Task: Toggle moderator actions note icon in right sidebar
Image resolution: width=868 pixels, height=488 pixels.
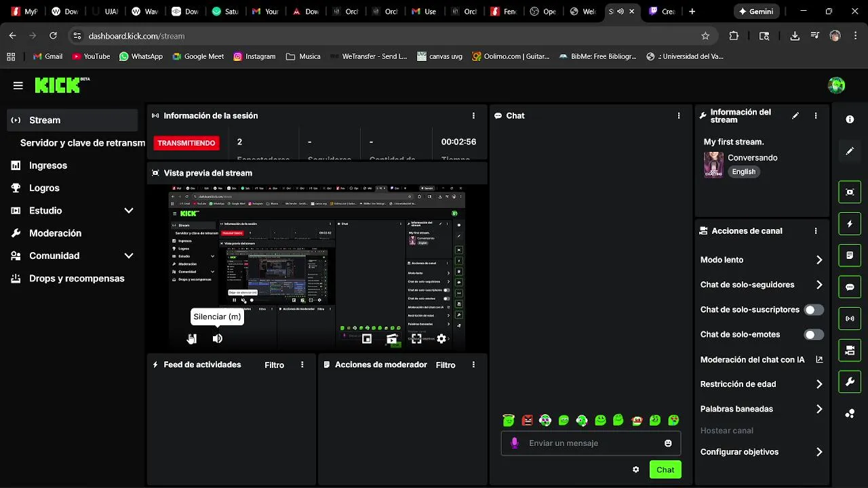Action: (x=850, y=256)
